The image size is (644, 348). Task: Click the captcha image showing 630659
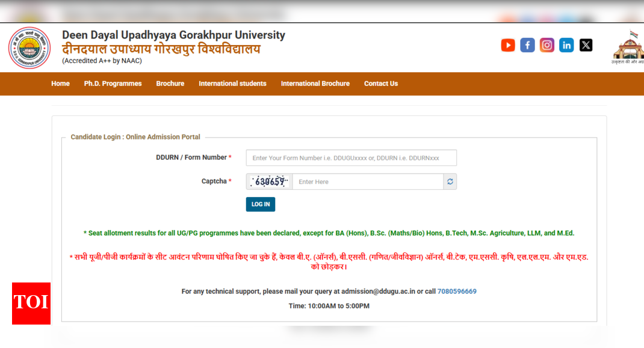click(270, 182)
